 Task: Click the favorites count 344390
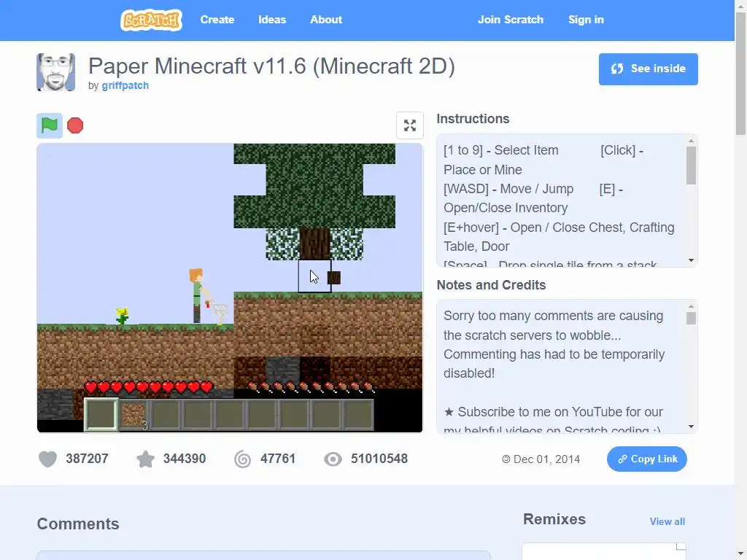point(185,459)
